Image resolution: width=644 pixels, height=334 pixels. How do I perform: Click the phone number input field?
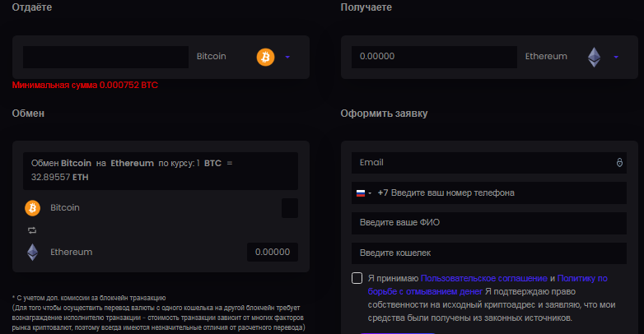pyautogui.click(x=501, y=193)
